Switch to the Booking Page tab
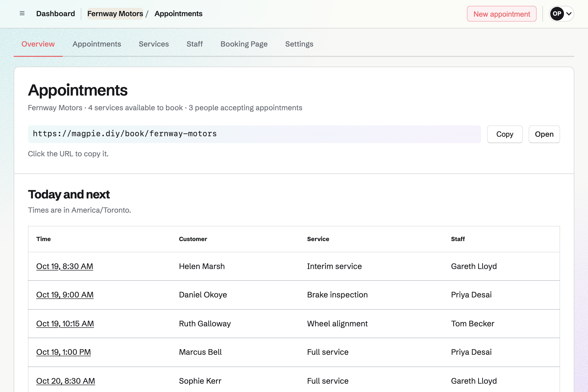The height and width of the screenshot is (392, 588). pos(244,44)
